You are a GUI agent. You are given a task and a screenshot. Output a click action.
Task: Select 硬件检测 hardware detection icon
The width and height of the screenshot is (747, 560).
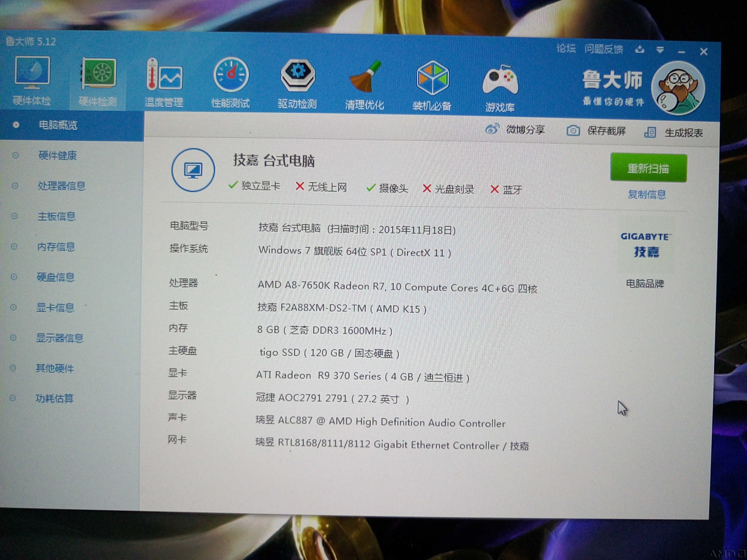click(x=98, y=82)
